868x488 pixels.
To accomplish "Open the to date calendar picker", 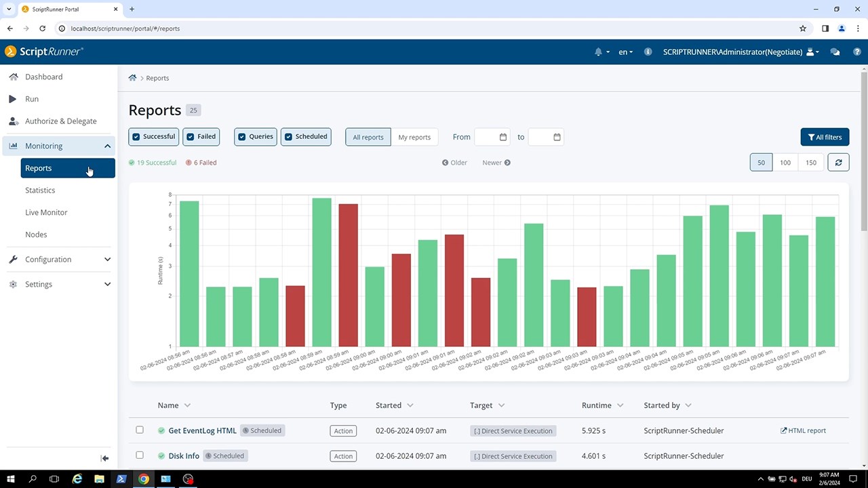I will coord(557,137).
